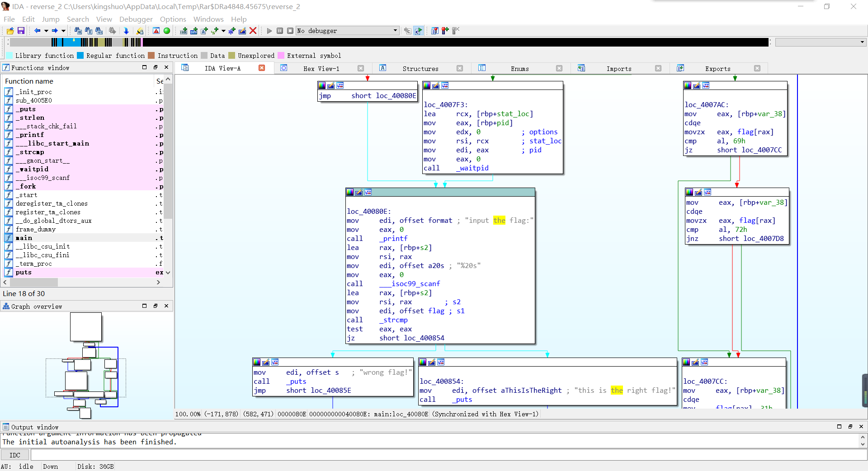This screenshot has height=471, width=868.
Task: Click the Save database icon
Action: [21, 31]
